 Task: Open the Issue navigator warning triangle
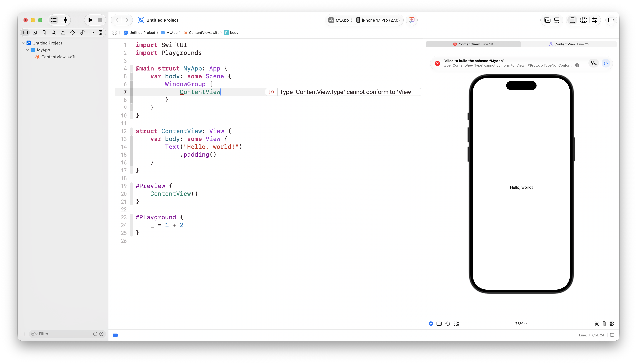(63, 33)
